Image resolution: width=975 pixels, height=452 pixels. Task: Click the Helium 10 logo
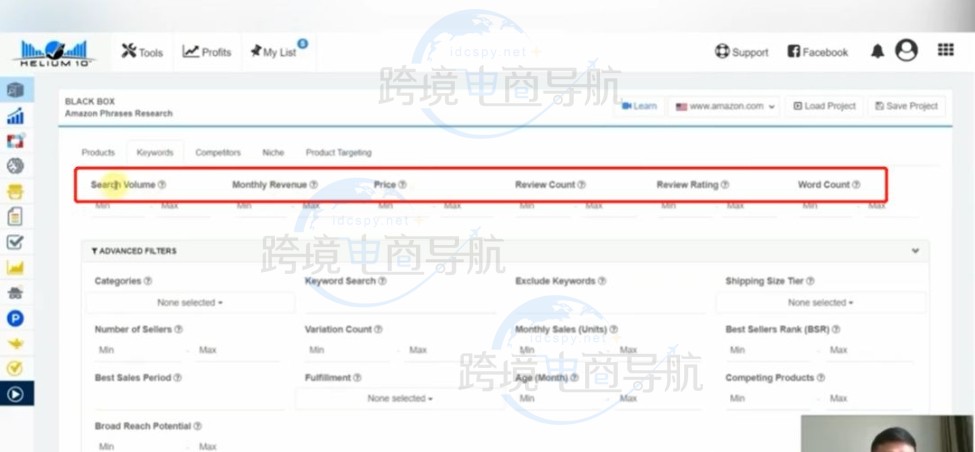click(53, 52)
